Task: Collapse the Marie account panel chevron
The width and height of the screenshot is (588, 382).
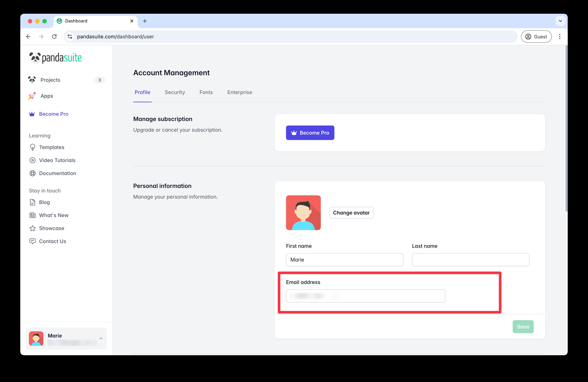Action: 101,339
